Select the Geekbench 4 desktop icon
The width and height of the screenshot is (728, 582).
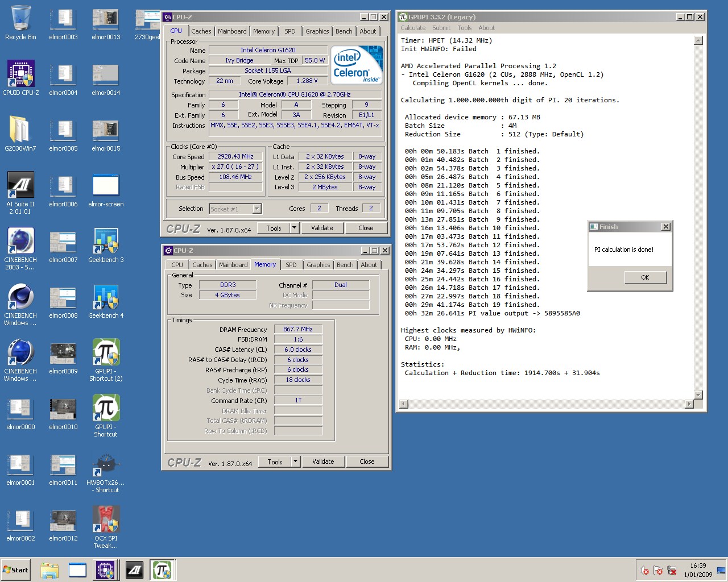pyautogui.click(x=106, y=301)
